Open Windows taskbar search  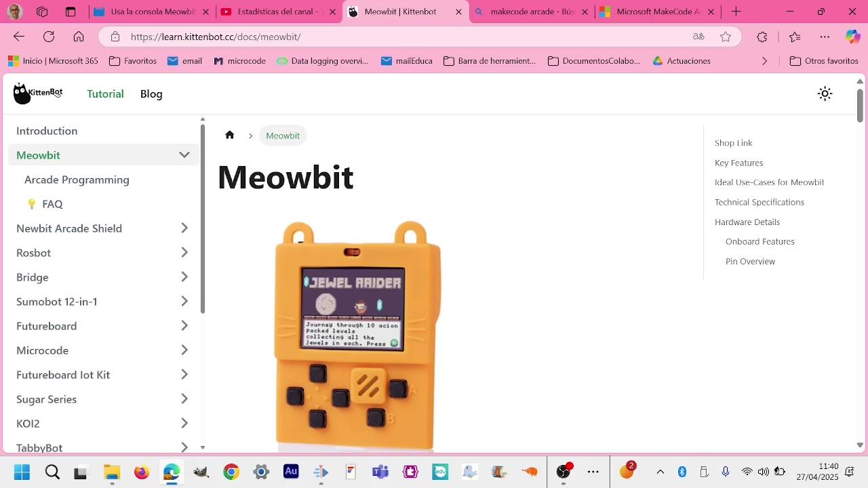[x=52, y=472]
